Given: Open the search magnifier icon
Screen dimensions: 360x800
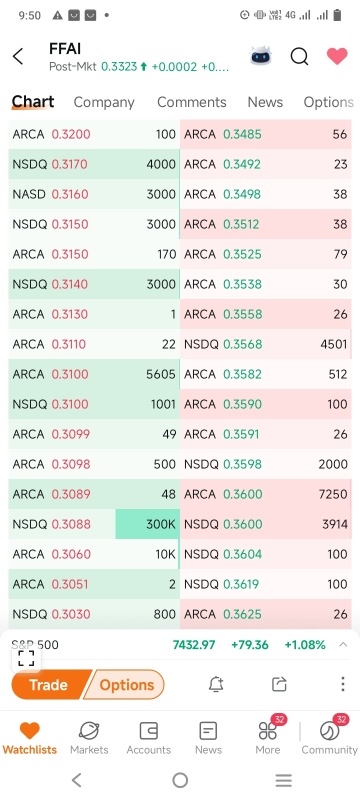Looking at the screenshot, I should [x=299, y=56].
